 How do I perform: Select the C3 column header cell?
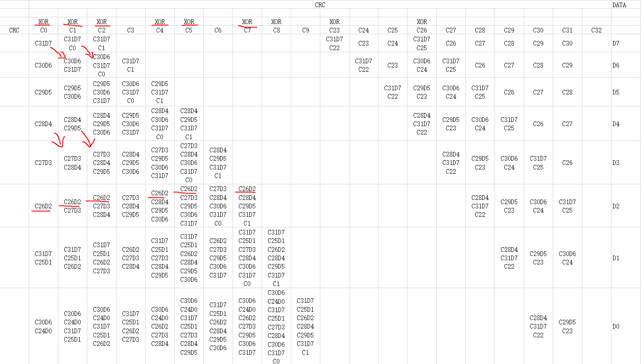click(x=131, y=30)
